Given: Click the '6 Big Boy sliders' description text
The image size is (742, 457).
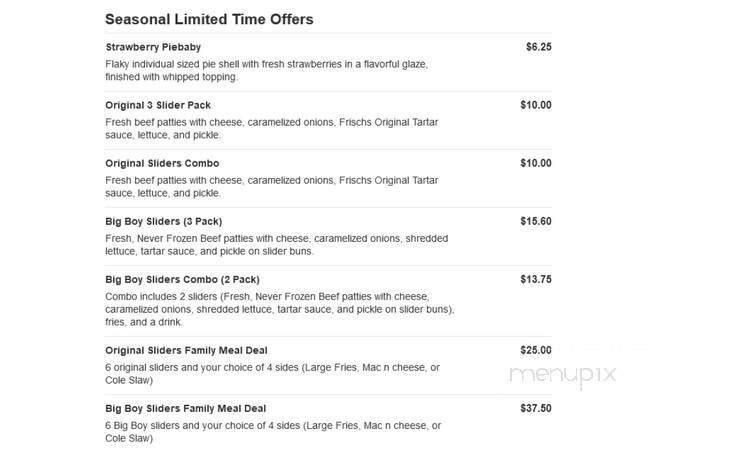Looking at the screenshot, I should tap(273, 432).
